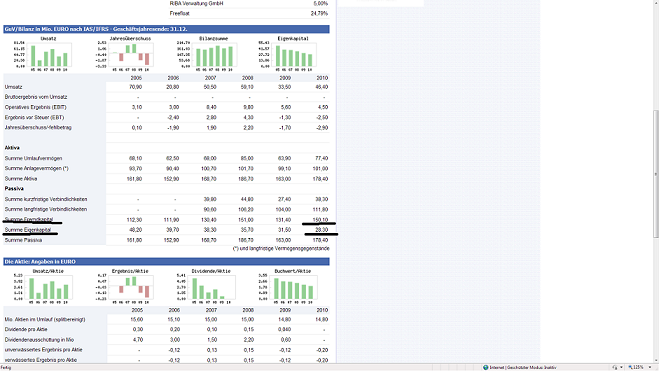This screenshot has height=371, width=659.
Task: Click the Summe Eigenkapital 2010 value 28,30
Action: coord(322,230)
